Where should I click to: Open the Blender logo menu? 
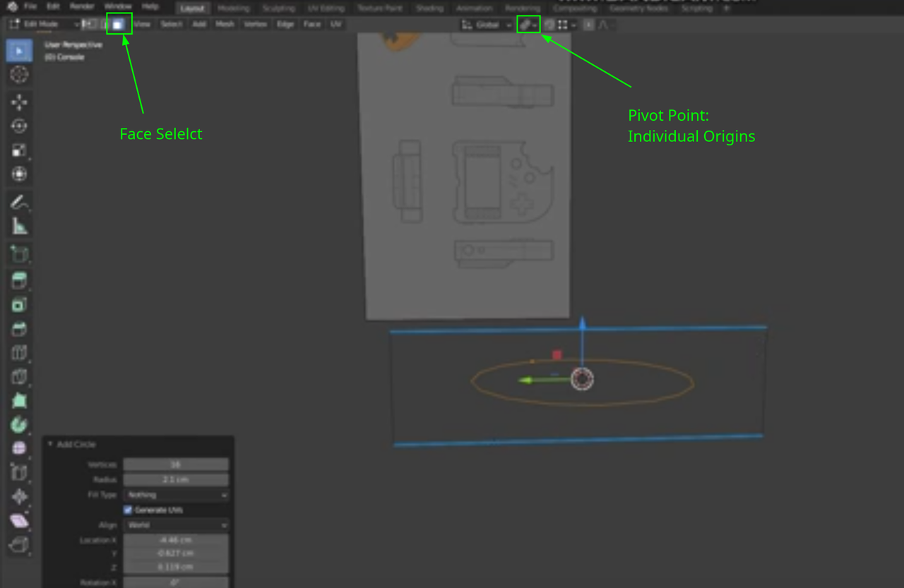13,7
